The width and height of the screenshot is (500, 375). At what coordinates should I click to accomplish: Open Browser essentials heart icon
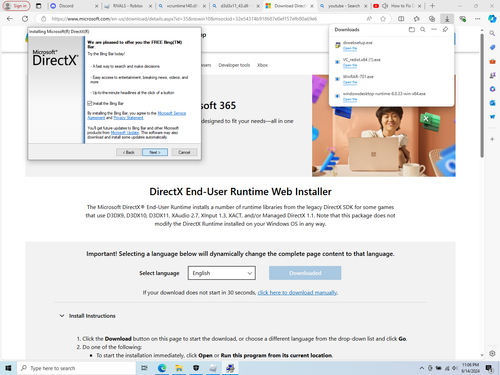462,19
